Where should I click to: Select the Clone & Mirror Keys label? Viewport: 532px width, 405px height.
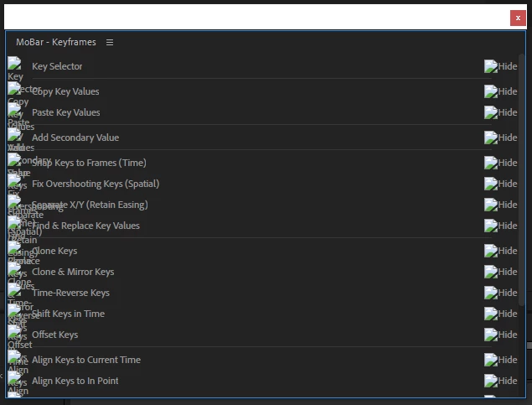73,272
